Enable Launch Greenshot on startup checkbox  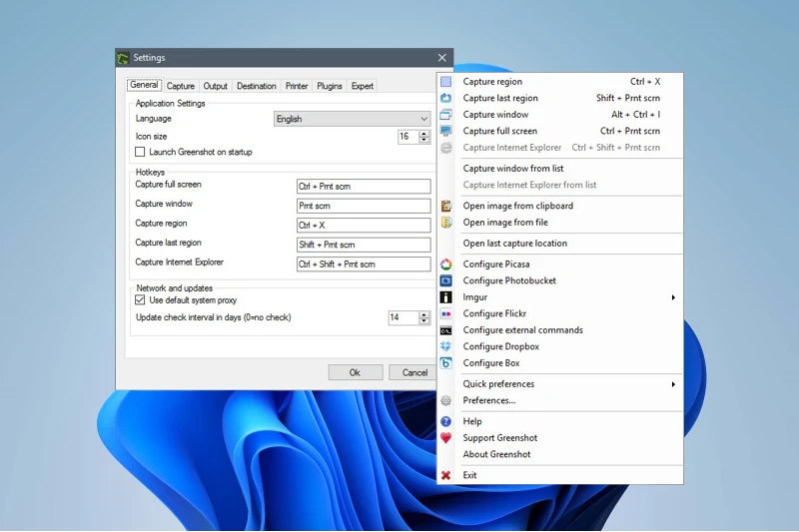[140, 152]
